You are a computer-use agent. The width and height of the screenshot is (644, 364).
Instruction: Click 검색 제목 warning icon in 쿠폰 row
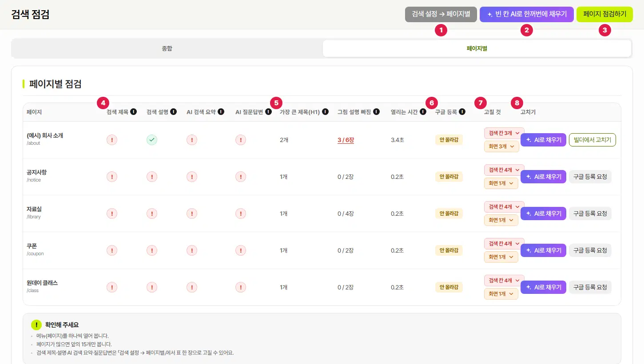[x=112, y=250]
